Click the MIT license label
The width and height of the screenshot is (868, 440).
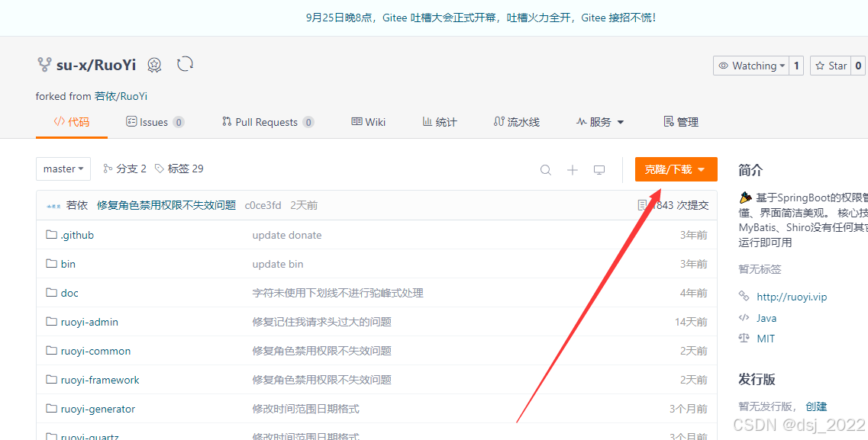click(x=766, y=339)
